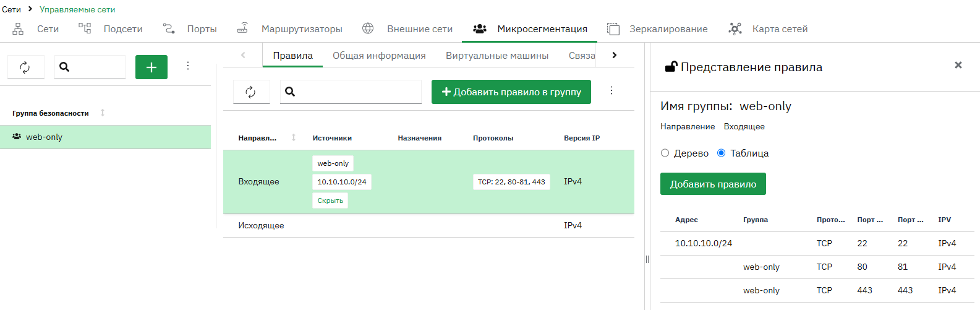Image resolution: width=980 pixels, height=310 pixels.
Task: Select the Входящее rule row
Action: coord(428,182)
